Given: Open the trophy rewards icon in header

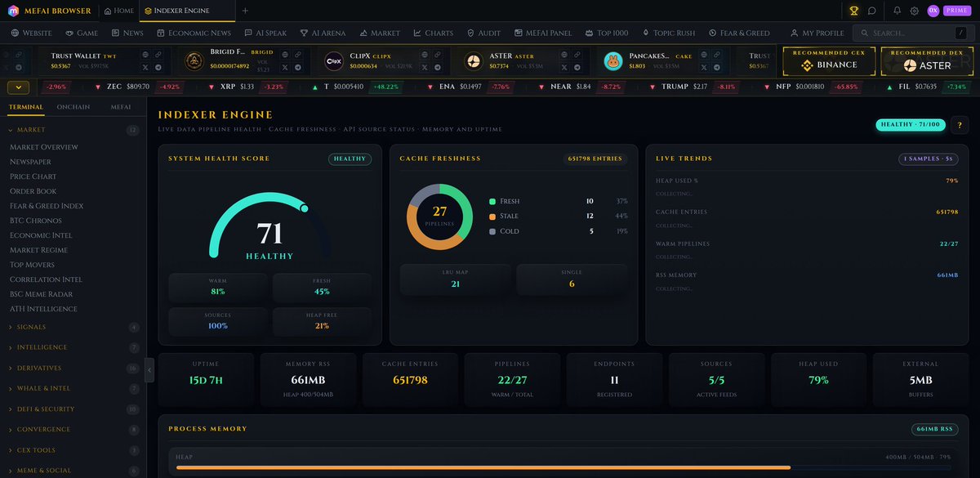Looking at the screenshot, I should tap(854, 11).
